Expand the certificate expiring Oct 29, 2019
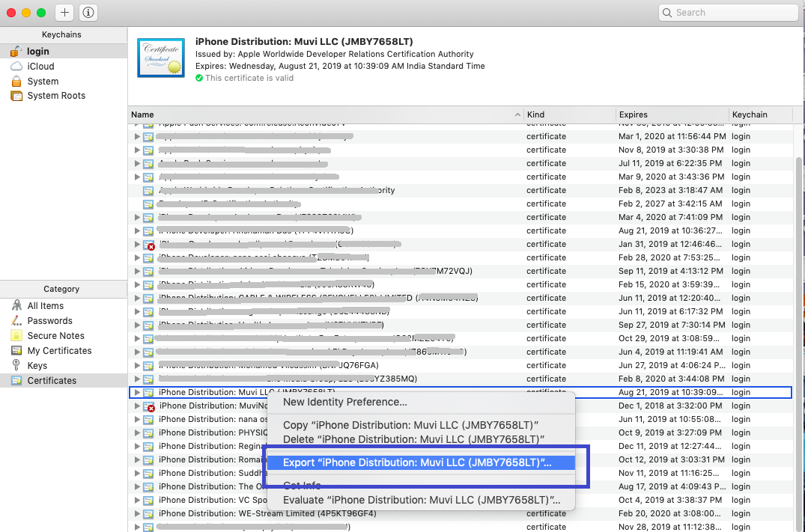This screenshot has width=805, height=532. [137, 339]
